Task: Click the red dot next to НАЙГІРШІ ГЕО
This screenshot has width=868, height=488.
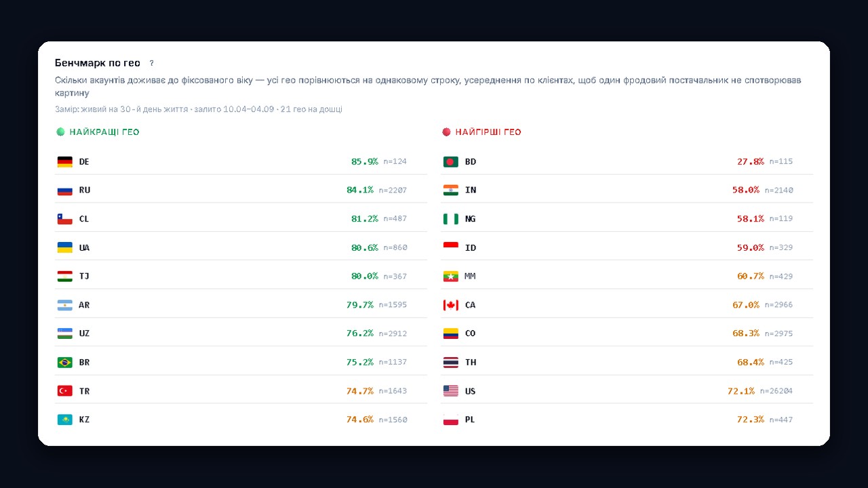Action: (446, 132)
